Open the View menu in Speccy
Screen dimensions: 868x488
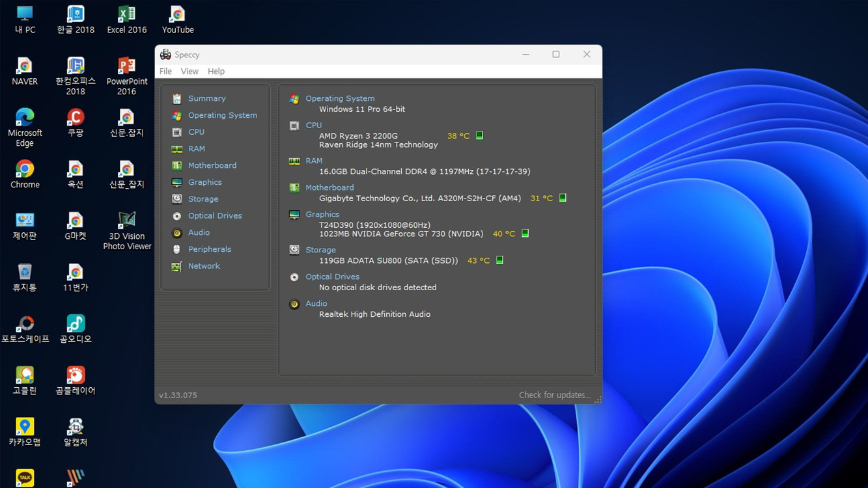(x=189, y=72)
